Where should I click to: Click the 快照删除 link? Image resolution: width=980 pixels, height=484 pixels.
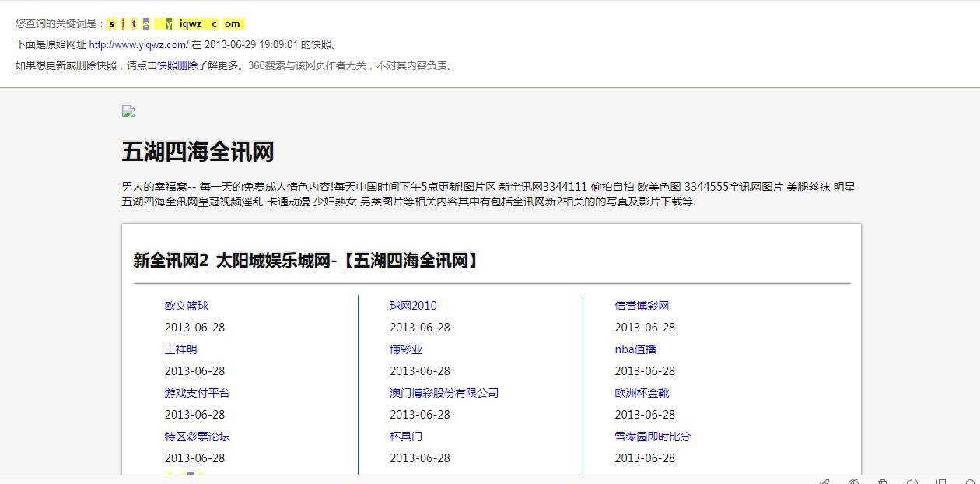(x=177, y=65)
